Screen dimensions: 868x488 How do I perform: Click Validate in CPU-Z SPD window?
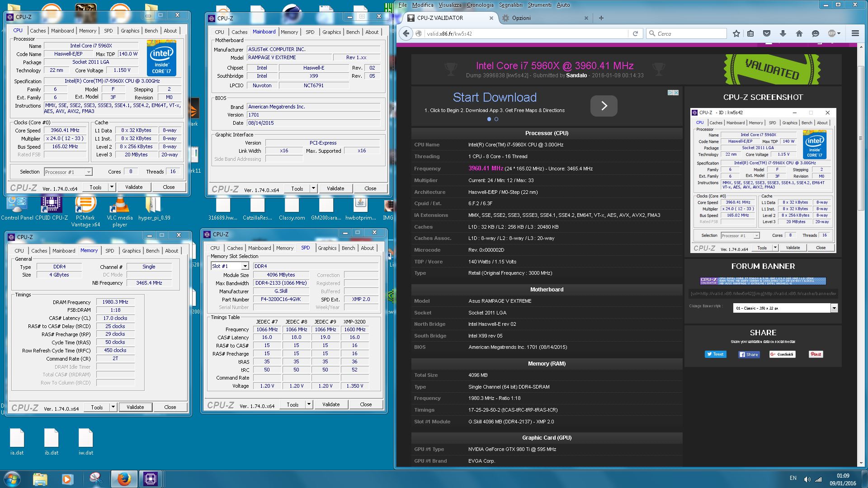tap(331, 404)
